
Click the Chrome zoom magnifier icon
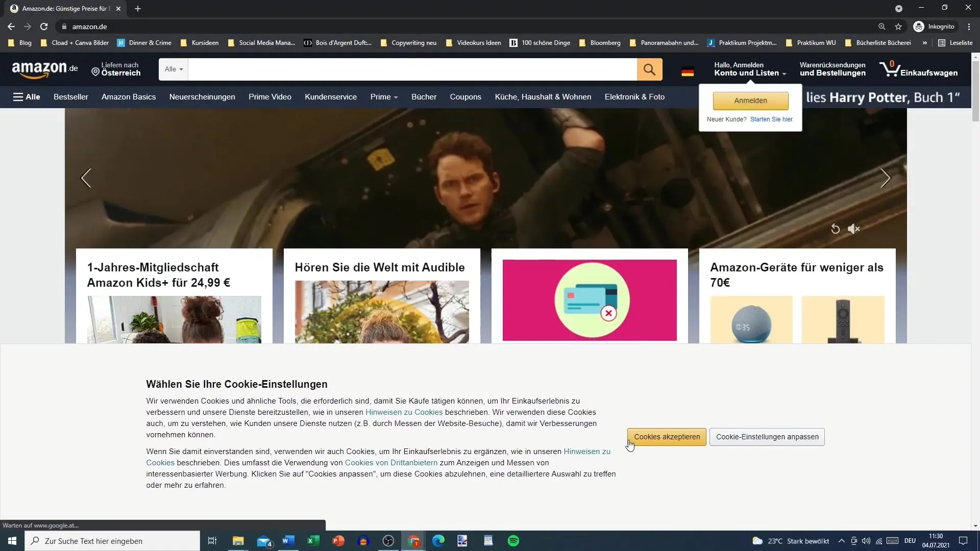click(881, 27)
